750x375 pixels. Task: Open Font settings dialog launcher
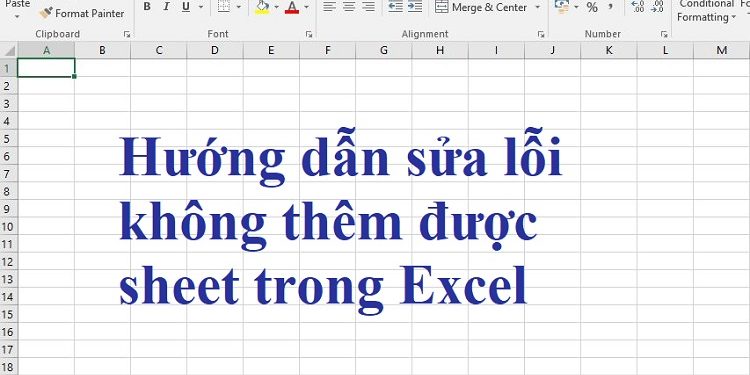coord(309,34)
